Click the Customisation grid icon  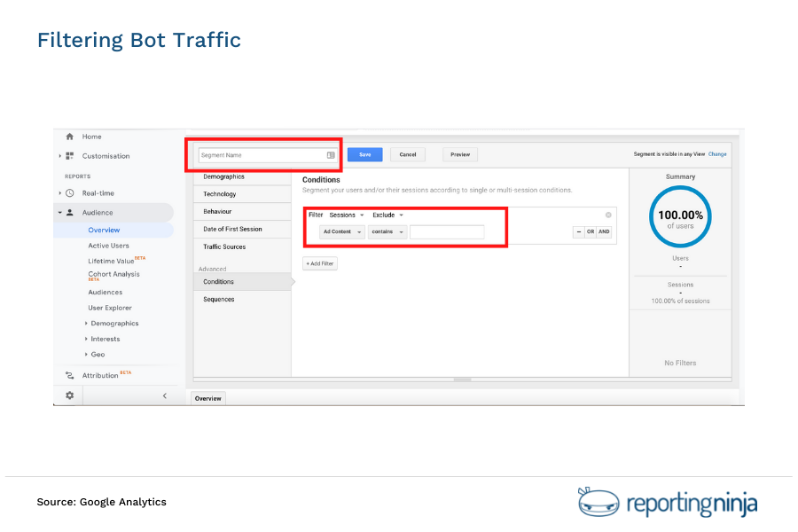[70, 156]
